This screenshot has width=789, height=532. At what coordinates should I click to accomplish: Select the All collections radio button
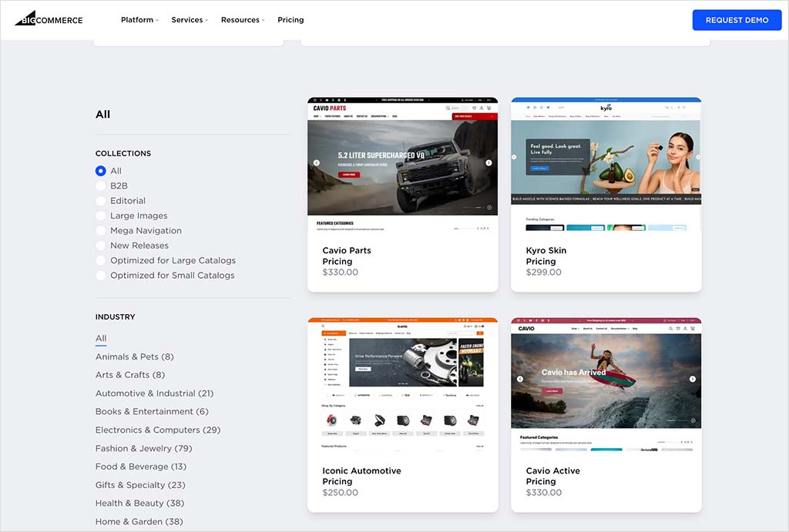pos(101,171)
